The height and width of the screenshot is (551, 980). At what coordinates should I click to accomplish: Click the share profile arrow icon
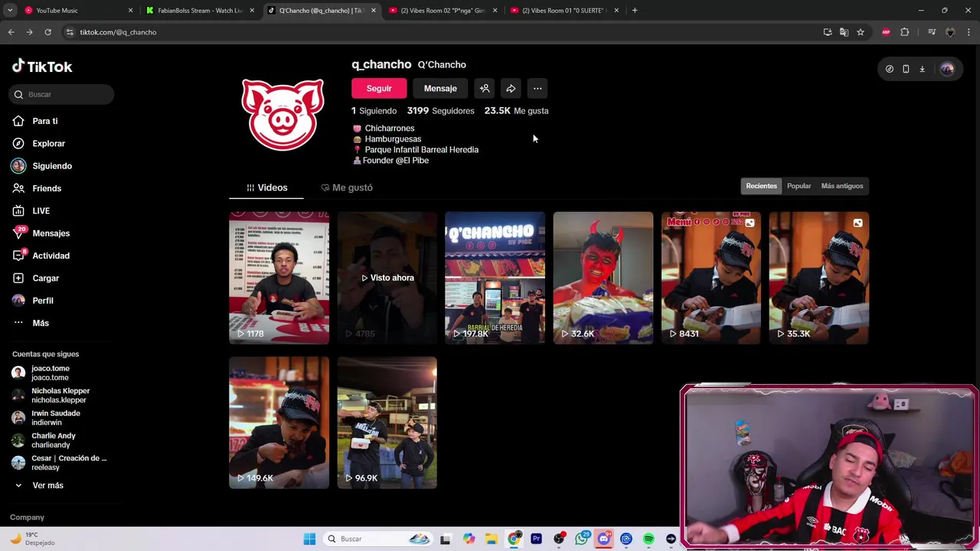[x=511, y=89]
